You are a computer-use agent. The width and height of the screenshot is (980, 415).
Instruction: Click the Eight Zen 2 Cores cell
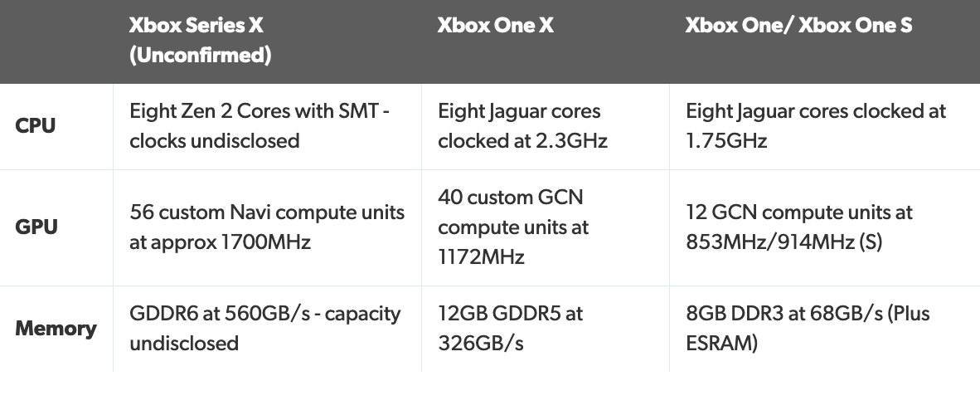(267, 126)
